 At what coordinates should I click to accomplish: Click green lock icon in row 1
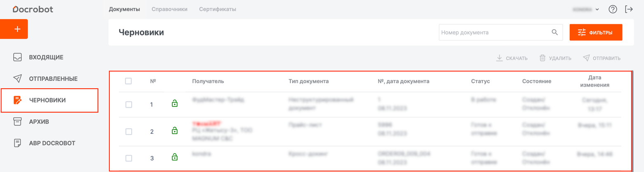pyautogui.click(x=175, y=103)
